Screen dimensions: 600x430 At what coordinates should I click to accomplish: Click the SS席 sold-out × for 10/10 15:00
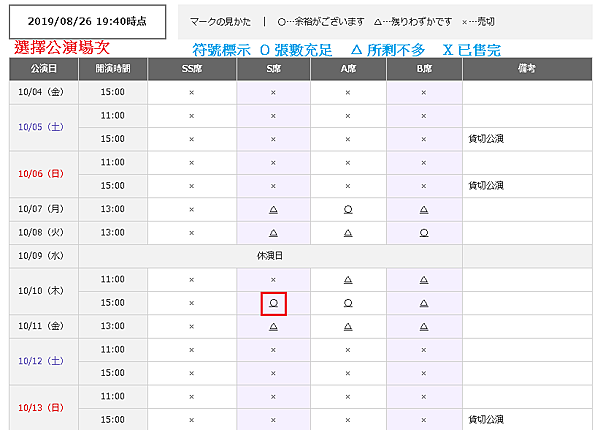pyautogui.click(x=192, y=303)
